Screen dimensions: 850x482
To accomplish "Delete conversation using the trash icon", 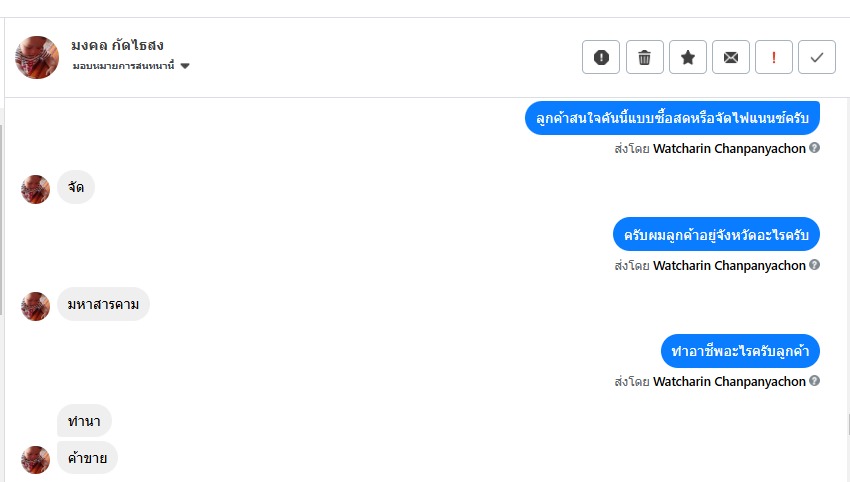I will click(645, 57).
